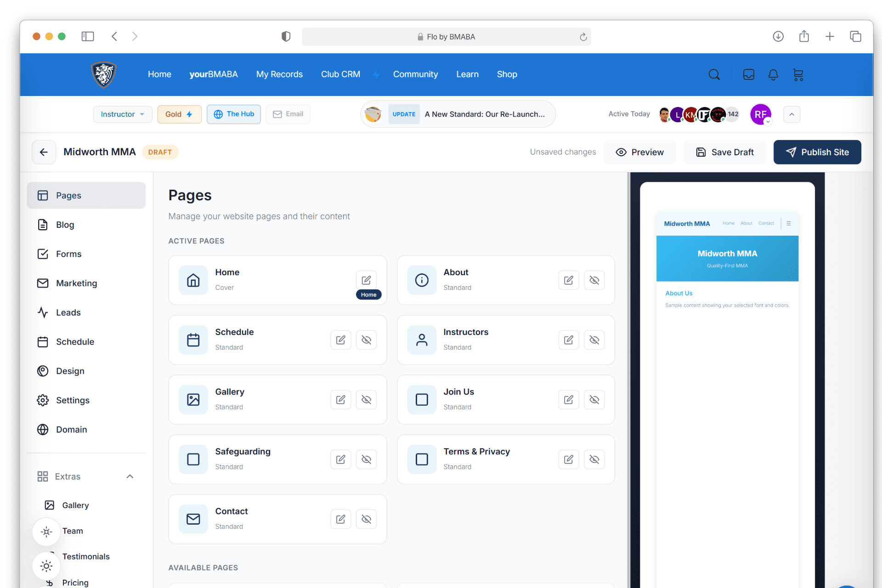Go back using arrow beside Midworth MMA
882x588 pixels.
(44, 152)
